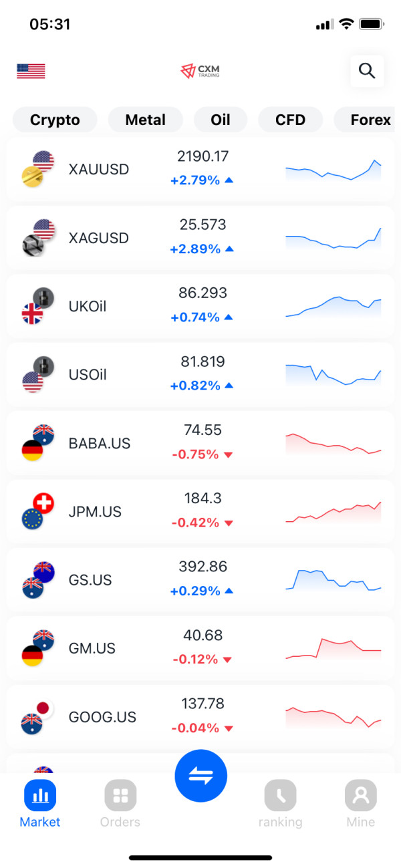The width and height of the screenshot is (401, 868).
Task: Choose the Oil category filter
Action: click(221, 120)
